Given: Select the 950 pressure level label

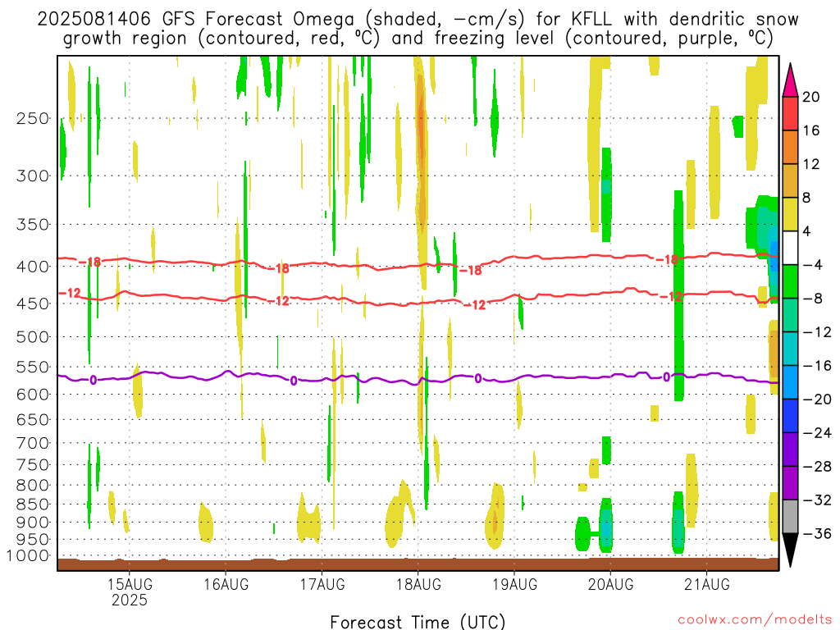Looking at the screenshot, I should (33, 540).
